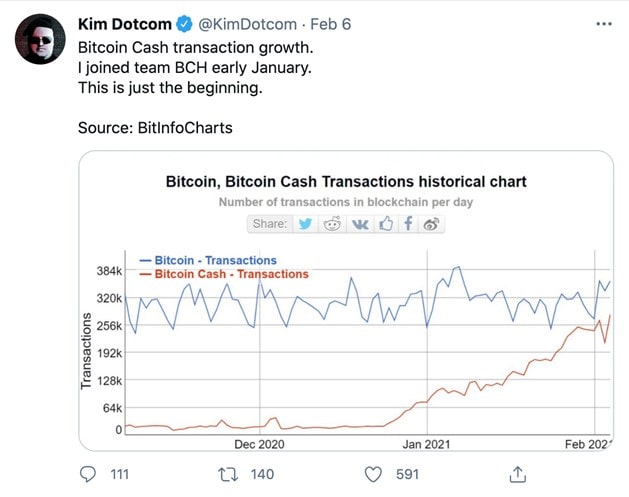This screenshot has width=629, height=497.
Task: Share chart via Twitter bird icon
Action: [305, 224]
